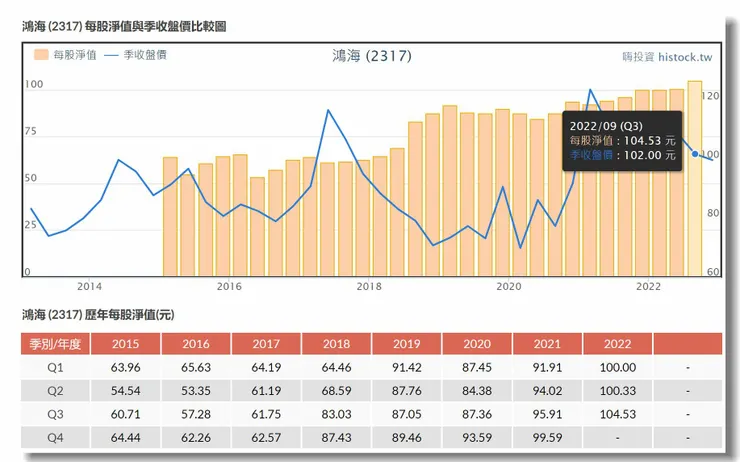740x462 pixels.
Task: Select the cell value 99.59
Action: pos(547,438)
